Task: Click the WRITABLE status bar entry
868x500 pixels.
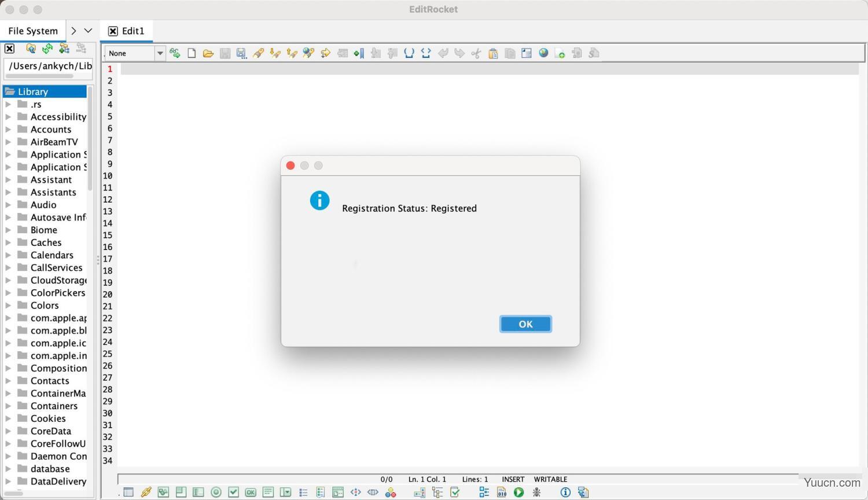Action: [x=550, y=479]
